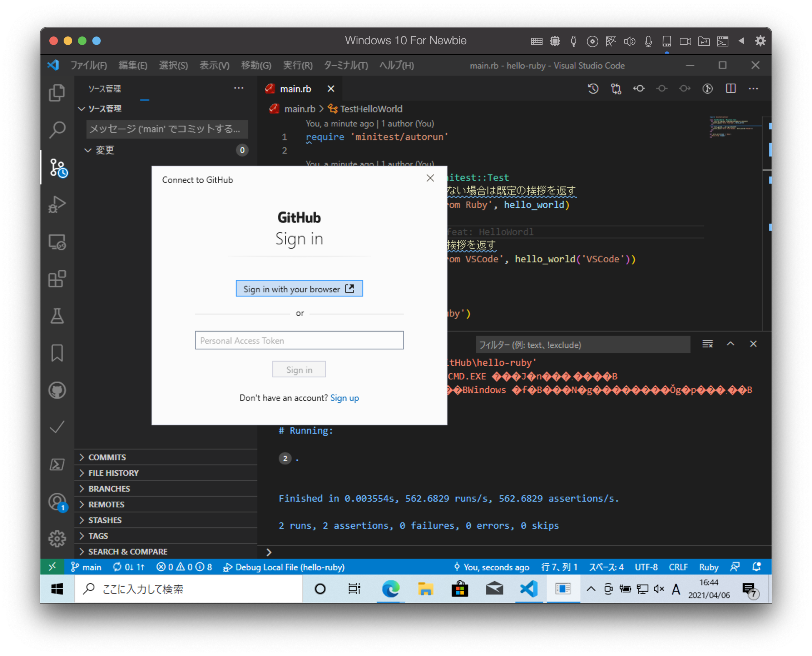
Task: Open the Testing view beaker icon
Action: (57, 316)
